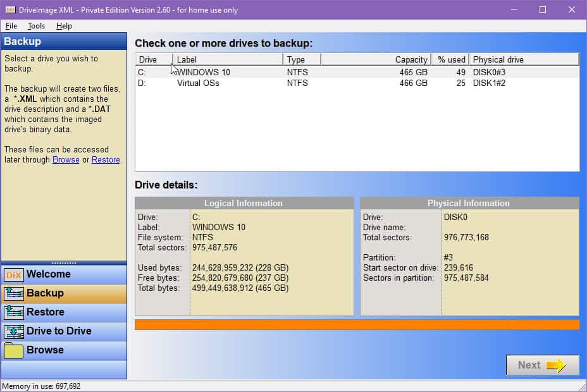Click the DiX Welcome icon in sidebar
This screenshot has width=587, height=392.
[x=14, y=275]
